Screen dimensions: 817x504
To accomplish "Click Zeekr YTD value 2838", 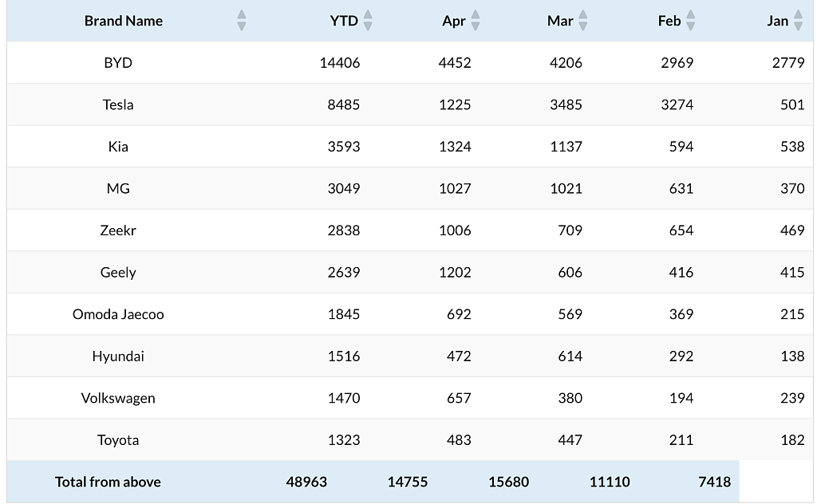I will click(344, 230).
